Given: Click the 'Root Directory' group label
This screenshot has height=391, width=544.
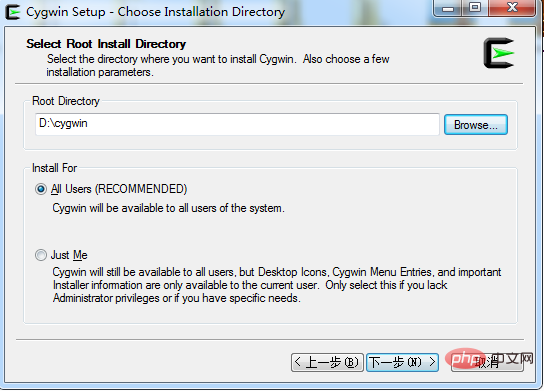Looking at the screenshot, I should [66, 101].
